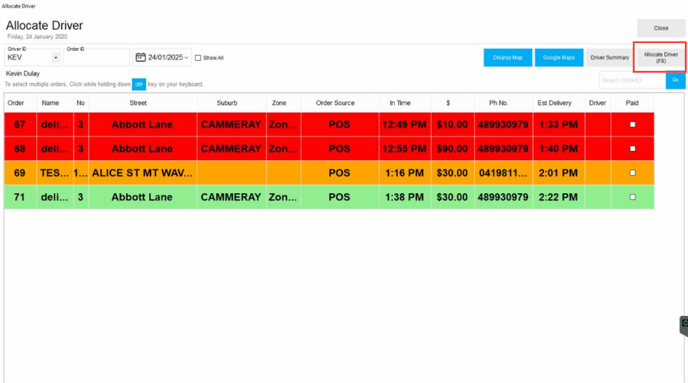
Task: Click TES... name cell in order 69
Action: point(55,173)
